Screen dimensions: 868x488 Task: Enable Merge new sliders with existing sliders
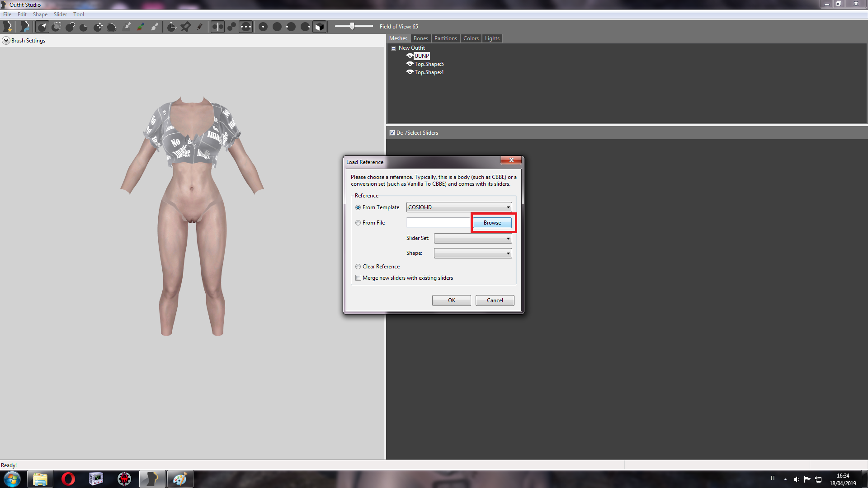358,278
